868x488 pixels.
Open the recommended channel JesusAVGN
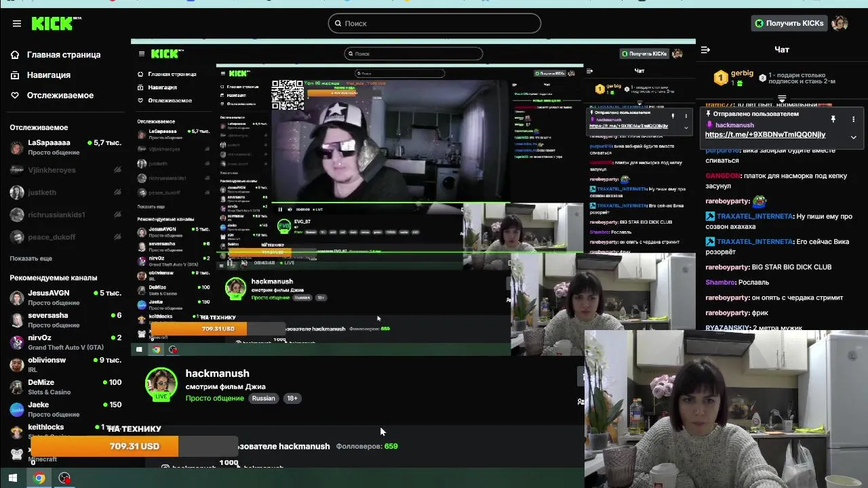(x=66, y=298)
